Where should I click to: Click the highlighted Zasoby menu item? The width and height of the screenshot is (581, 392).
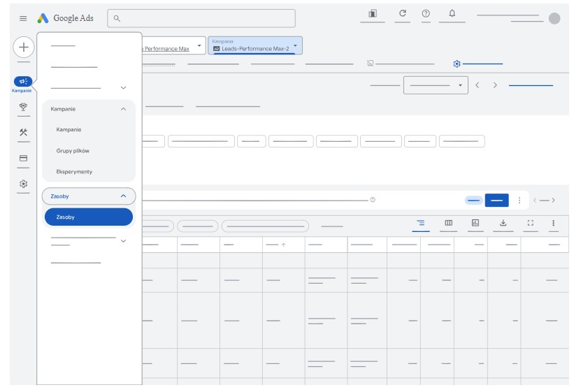88,217
